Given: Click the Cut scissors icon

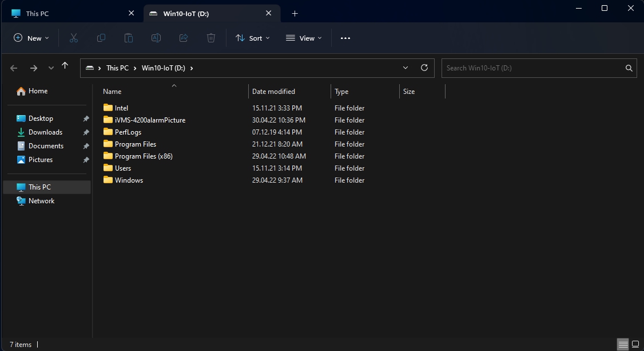Looking at the screenshot, I should (74, 38).
